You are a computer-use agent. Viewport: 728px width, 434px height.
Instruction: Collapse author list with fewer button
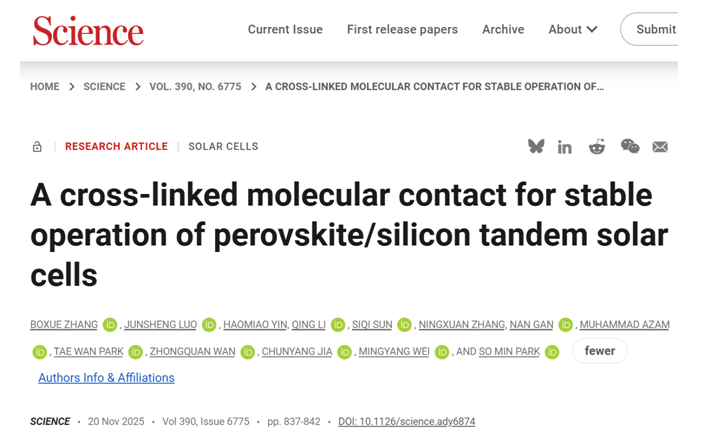600,351
